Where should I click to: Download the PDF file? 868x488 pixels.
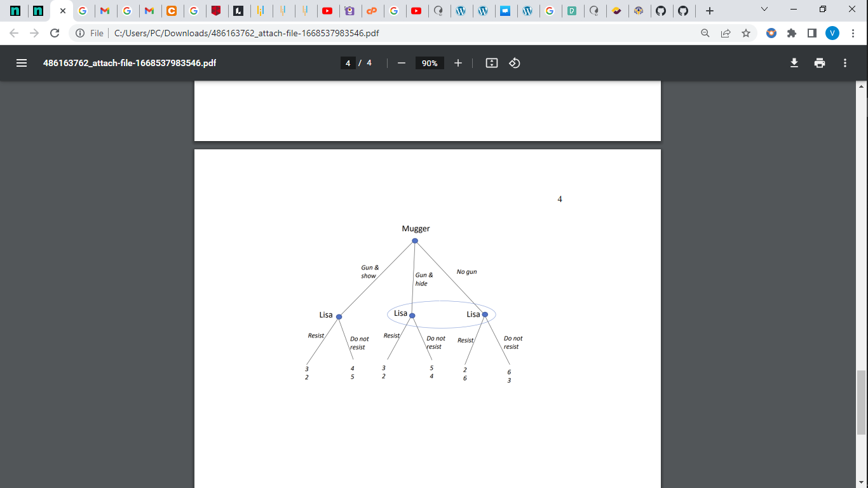tap(794, 63)
